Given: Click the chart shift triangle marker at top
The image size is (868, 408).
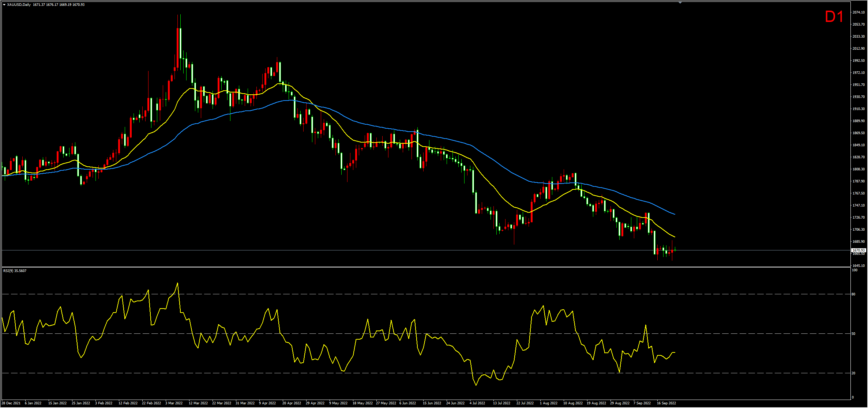Looking at the screenshot, I should click(x=680, y=3).
